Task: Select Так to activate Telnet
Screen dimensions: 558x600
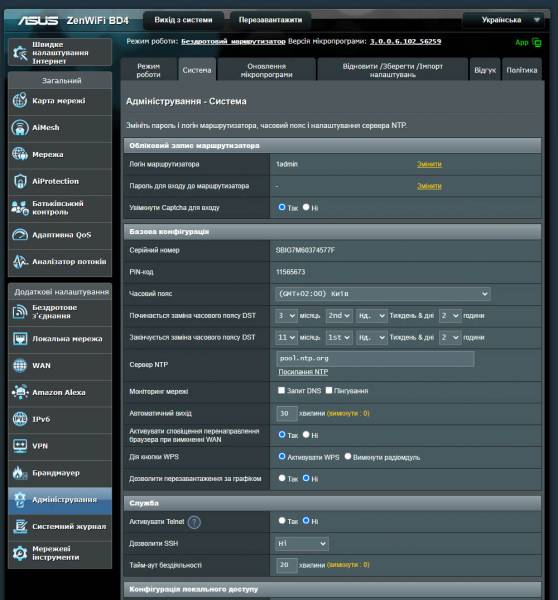Action: [282, 521]
